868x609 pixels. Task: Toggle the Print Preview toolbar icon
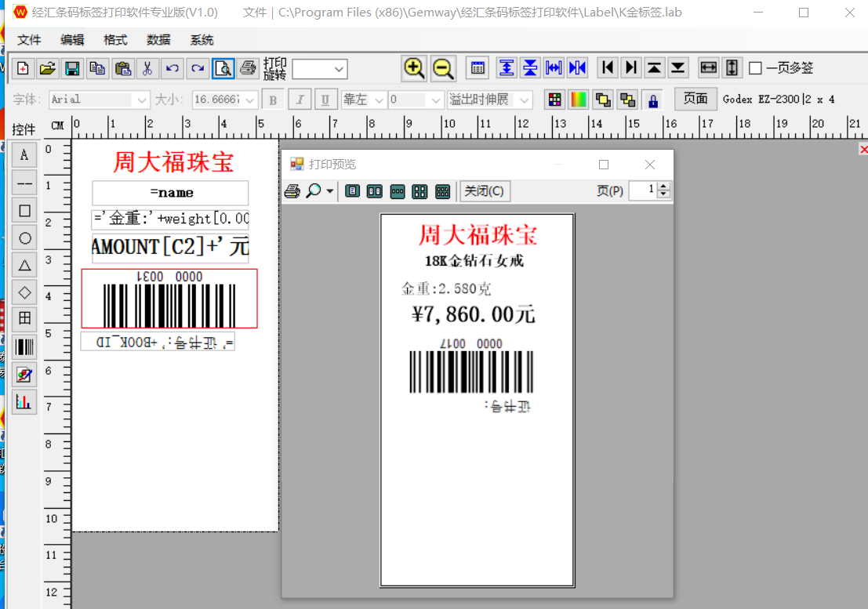tap(223, 69)
